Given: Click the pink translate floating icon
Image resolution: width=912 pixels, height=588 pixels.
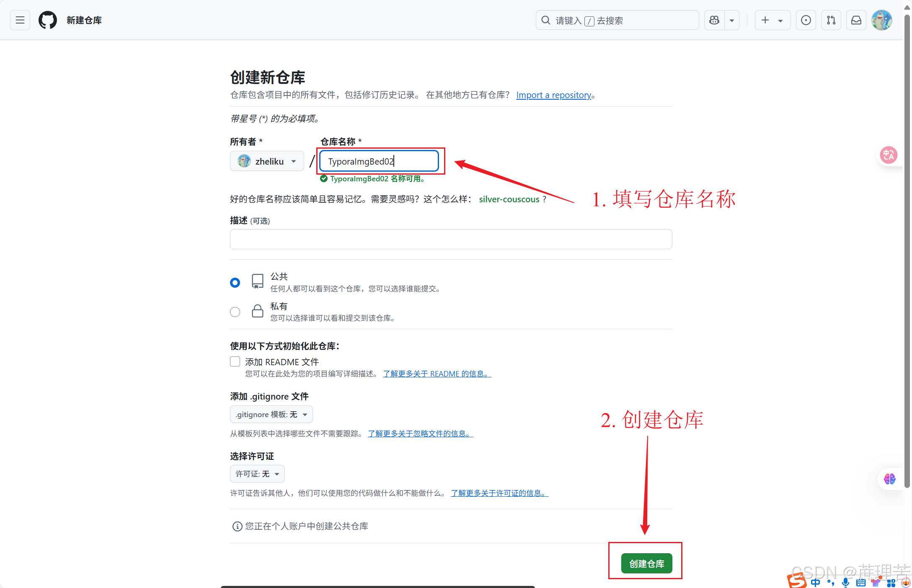Looking at the screenshot, I should point(888,155).
